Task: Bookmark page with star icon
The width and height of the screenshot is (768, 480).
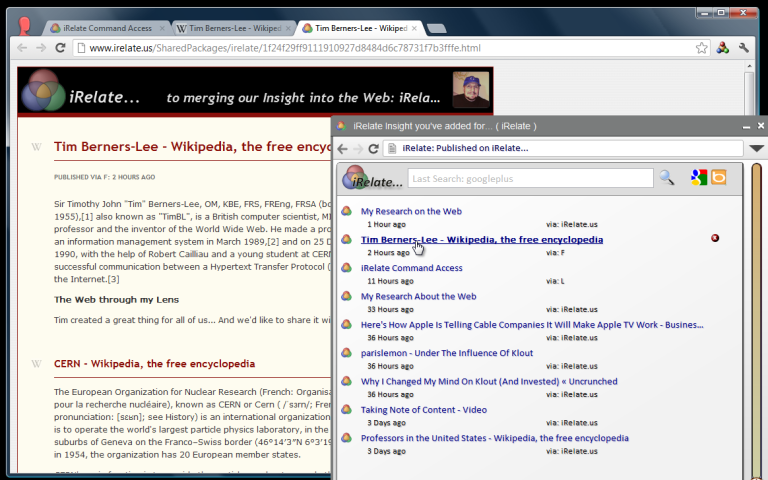Action: [701, 48]
